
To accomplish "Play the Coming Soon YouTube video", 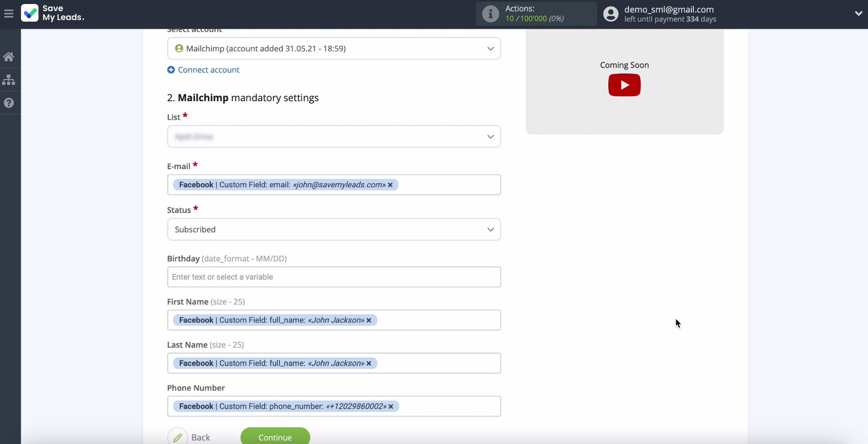I will 624,85.
